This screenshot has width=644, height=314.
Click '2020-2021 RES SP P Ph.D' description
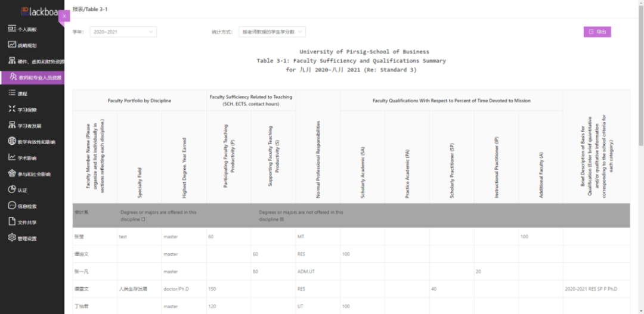590,289
